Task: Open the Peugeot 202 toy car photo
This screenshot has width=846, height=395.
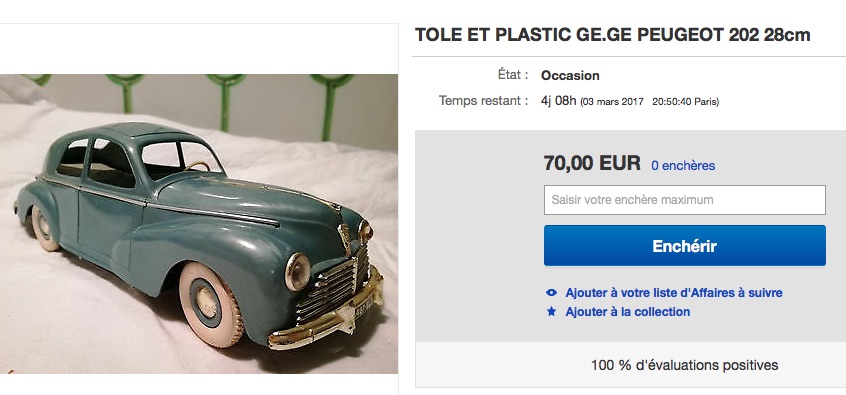Action: point(199,224)
